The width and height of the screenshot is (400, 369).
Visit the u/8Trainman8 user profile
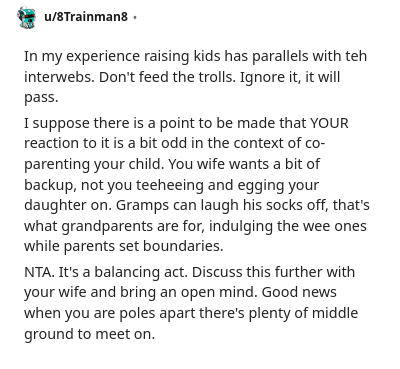pyautogui.click(x=86, y=17)
